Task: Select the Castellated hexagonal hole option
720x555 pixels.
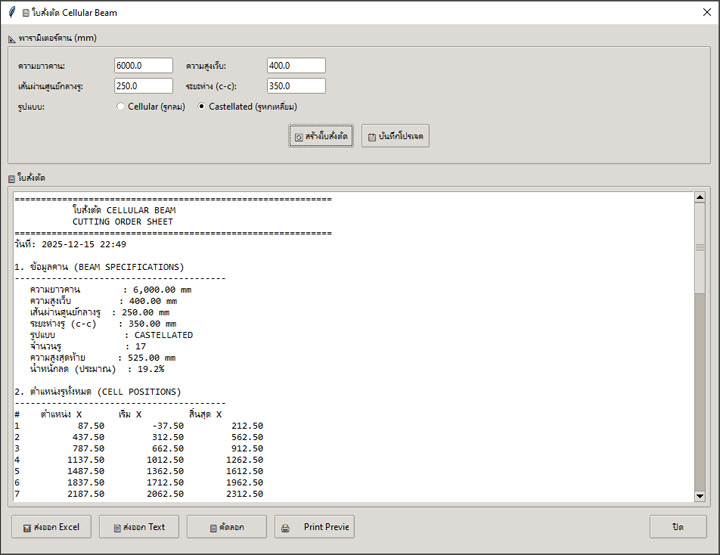Action: click(201, 106)
